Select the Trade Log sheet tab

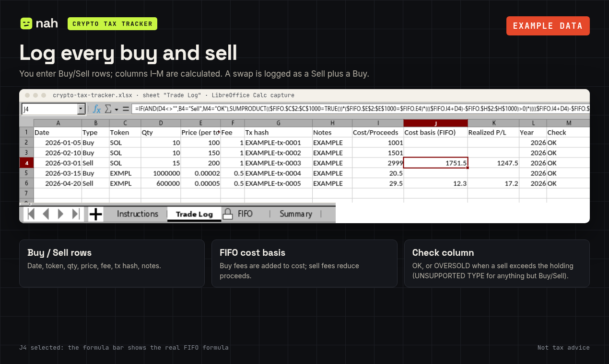point(194,214)
